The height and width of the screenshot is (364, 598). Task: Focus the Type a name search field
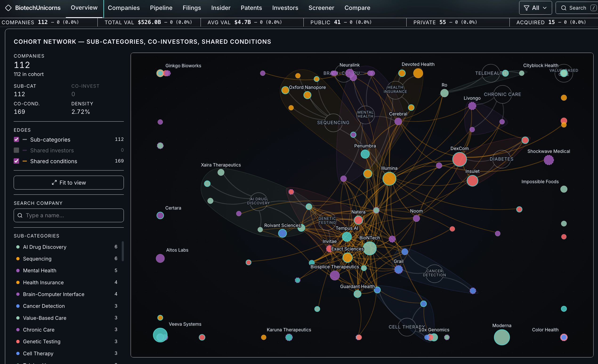(69, 215)
